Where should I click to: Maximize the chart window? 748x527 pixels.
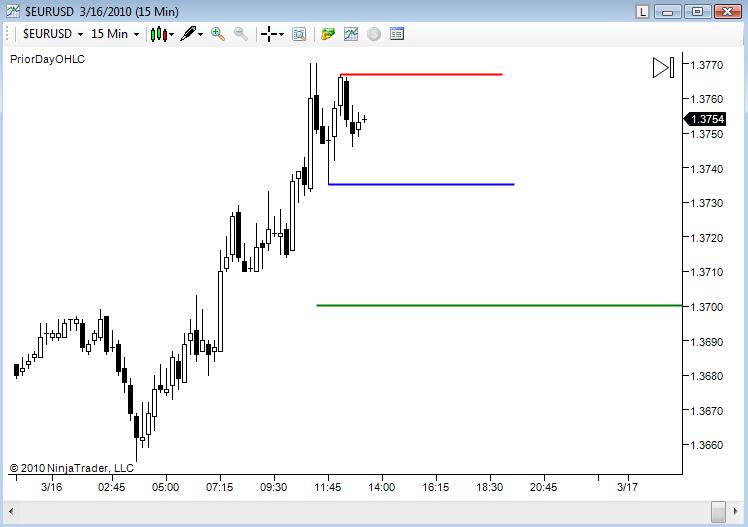click(697, 12)
